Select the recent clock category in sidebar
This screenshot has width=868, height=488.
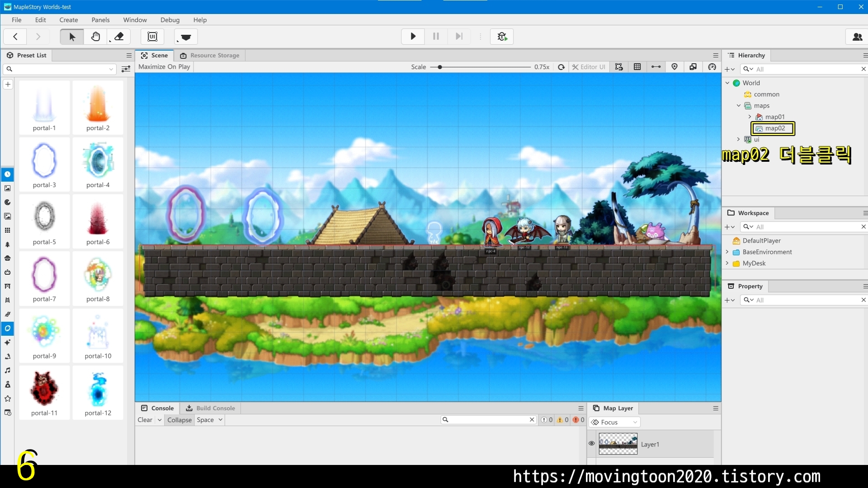(x=8, y=174)
